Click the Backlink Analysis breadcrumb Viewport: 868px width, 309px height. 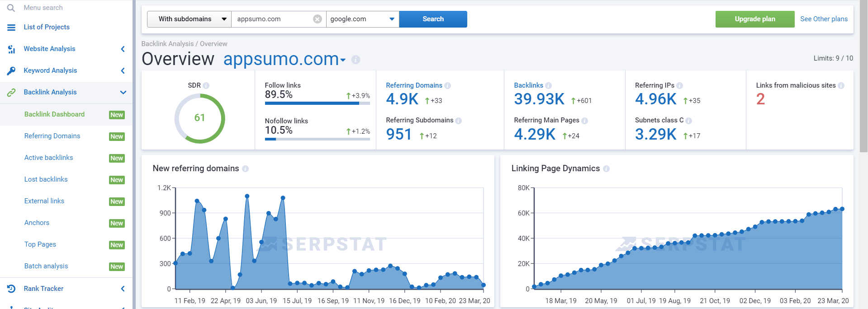tap(167, 44)
